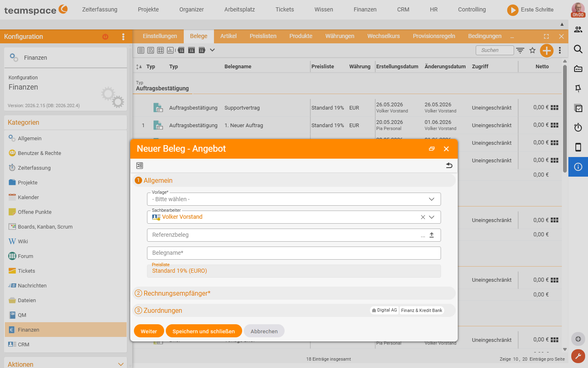Expand the Sachbearbeiter dropdown arrow
The image size is (588, 368).
432,217
